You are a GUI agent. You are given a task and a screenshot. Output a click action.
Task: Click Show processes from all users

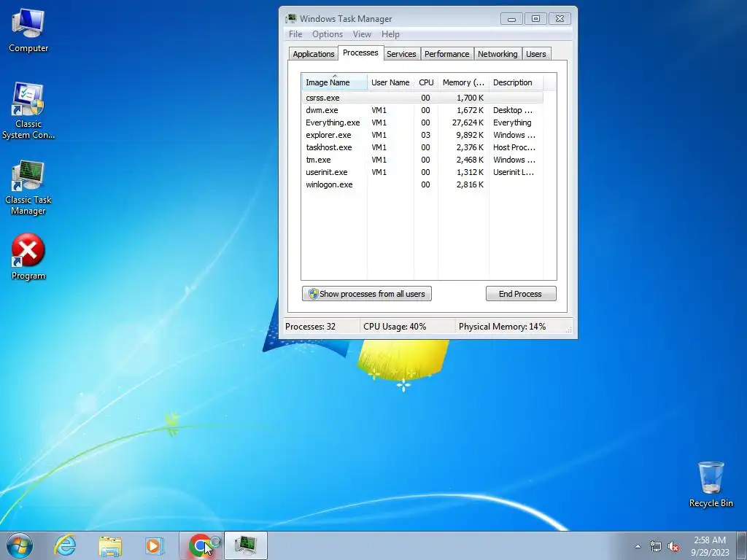click(367, 294)
